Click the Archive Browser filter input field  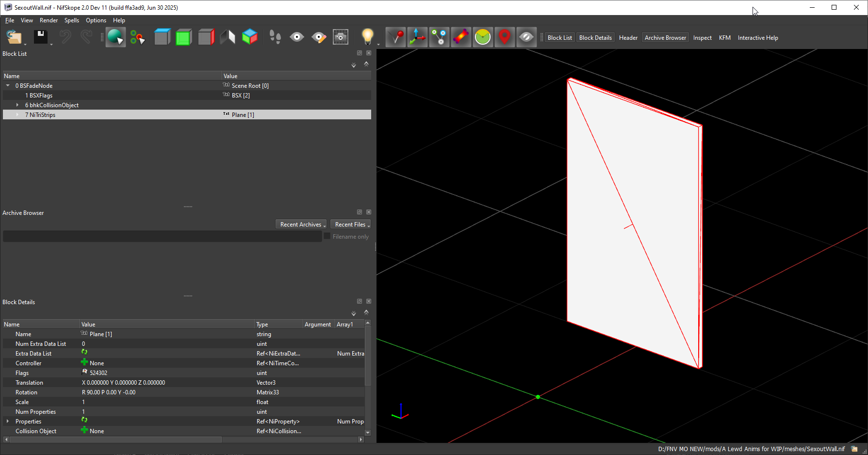click(x=163, y=236)
